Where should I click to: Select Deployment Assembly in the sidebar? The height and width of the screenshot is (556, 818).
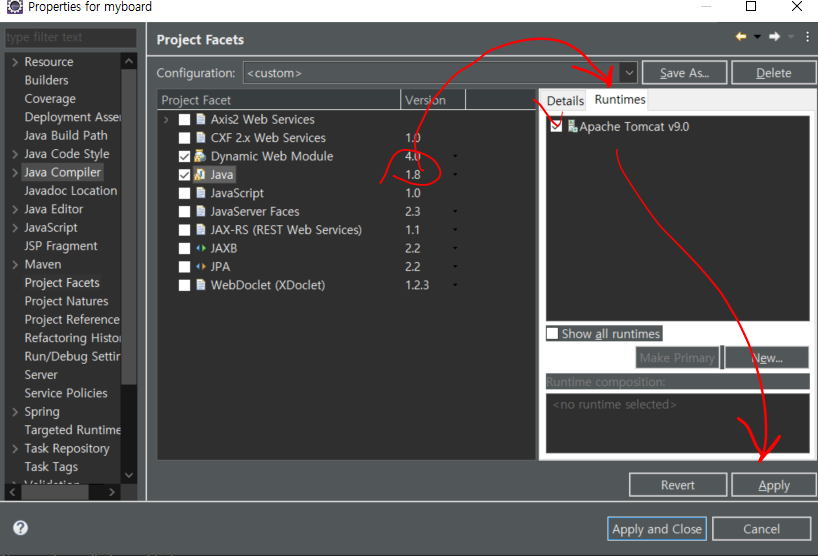(73, 117)
